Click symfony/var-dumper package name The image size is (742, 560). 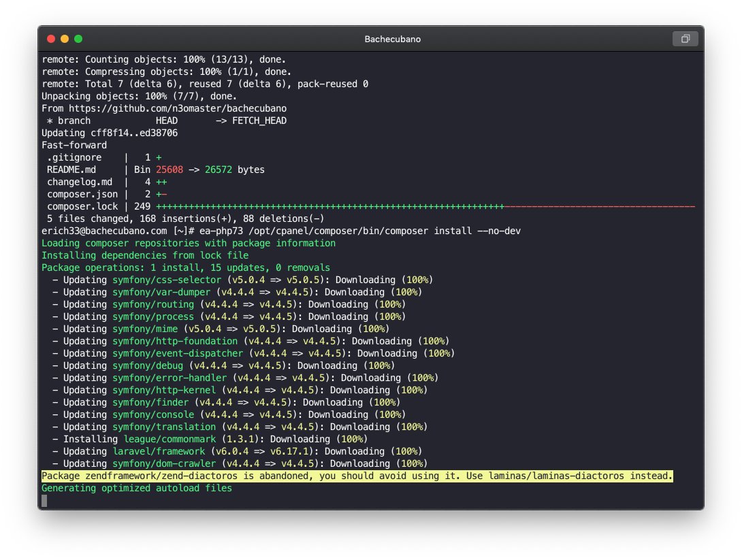pos(161,293)
